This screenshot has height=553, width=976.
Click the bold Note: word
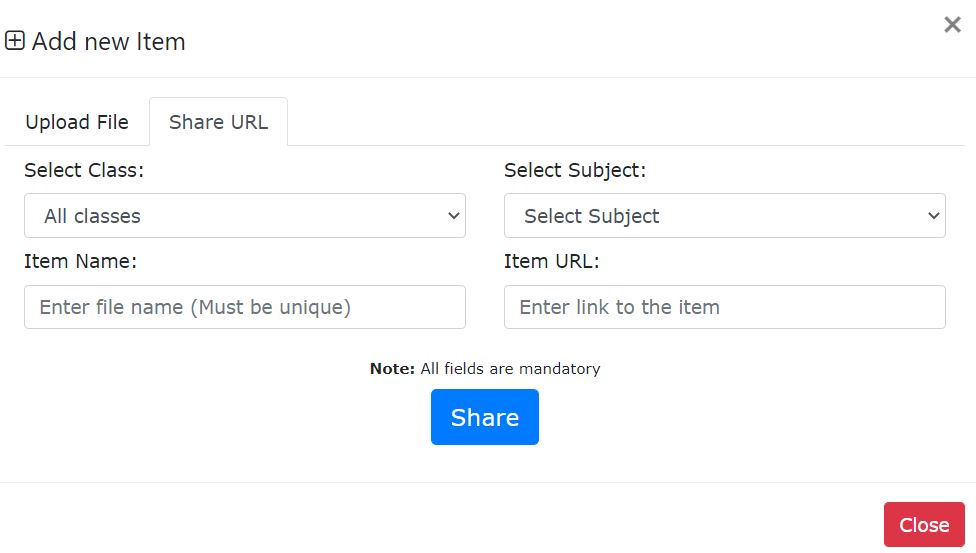[x=392, y=369]
